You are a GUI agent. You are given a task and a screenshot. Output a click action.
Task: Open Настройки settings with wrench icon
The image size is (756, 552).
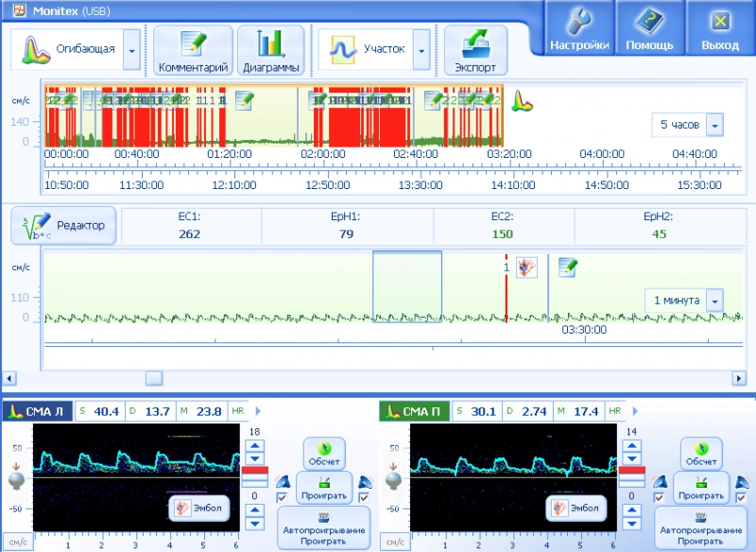[579, 28]
